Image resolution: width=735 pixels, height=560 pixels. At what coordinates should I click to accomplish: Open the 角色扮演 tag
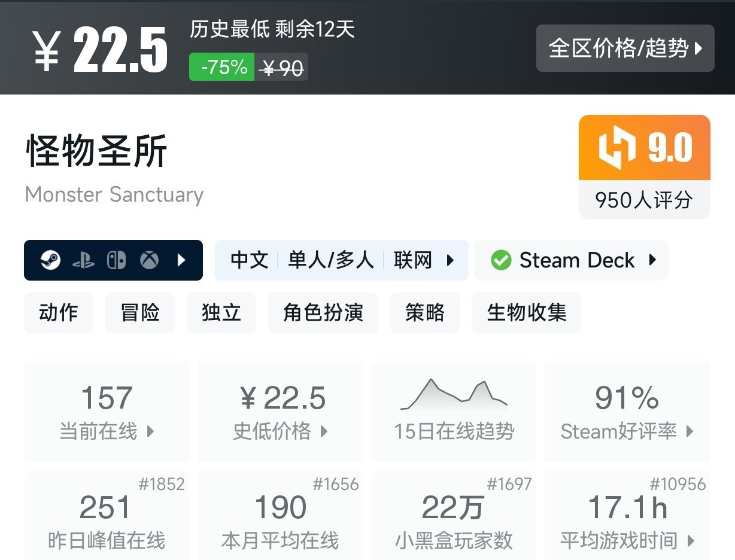[x=323, y=312]
